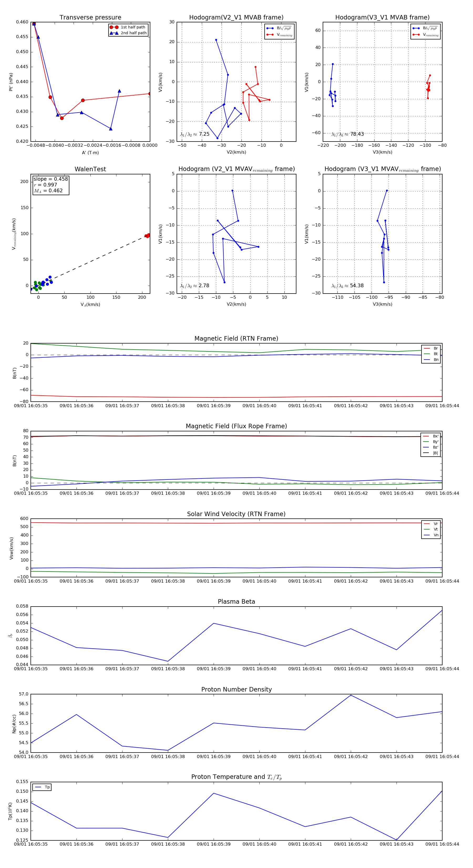Click the "Magnetic Field (Flux Rope Frame)" title
This screenshot has height=868, width=473.
click(x=236, y=426)
